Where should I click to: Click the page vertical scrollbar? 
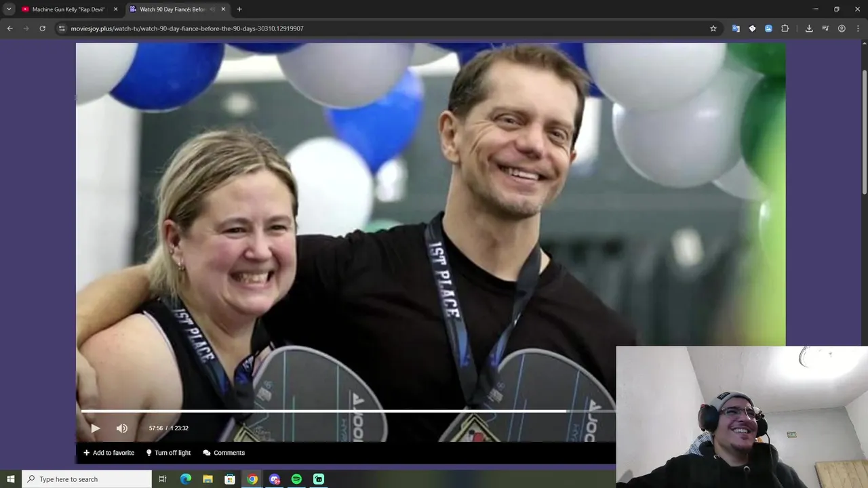pyautogui.click(x=864, y=132)
